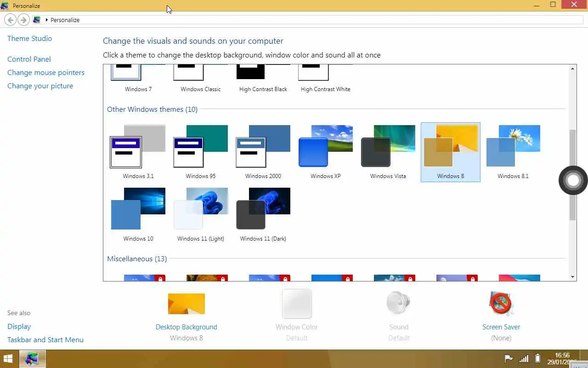Click the Other Windows themes (10) header
588x368 pixels.
[x=152, y=109]
